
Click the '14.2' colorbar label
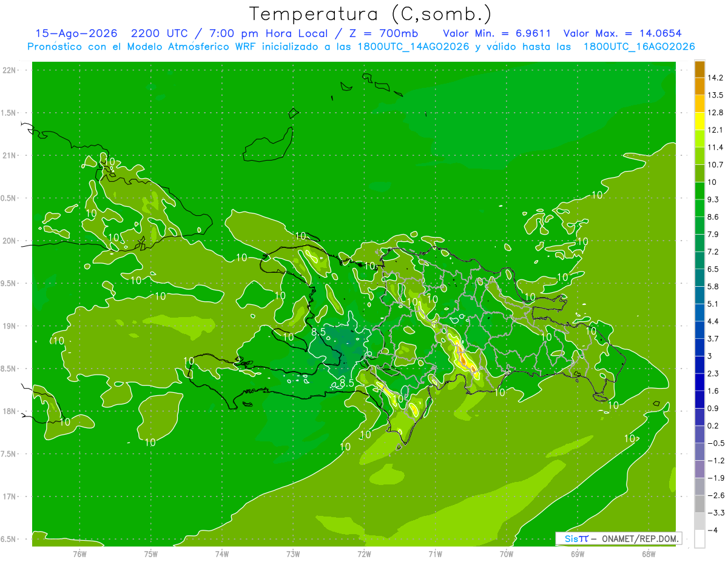click(x=715, y=78)
